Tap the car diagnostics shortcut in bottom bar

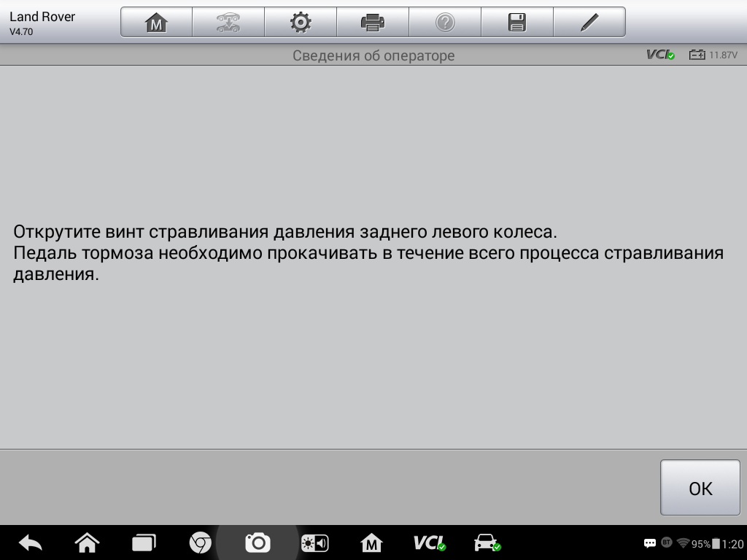pos(487,543)
